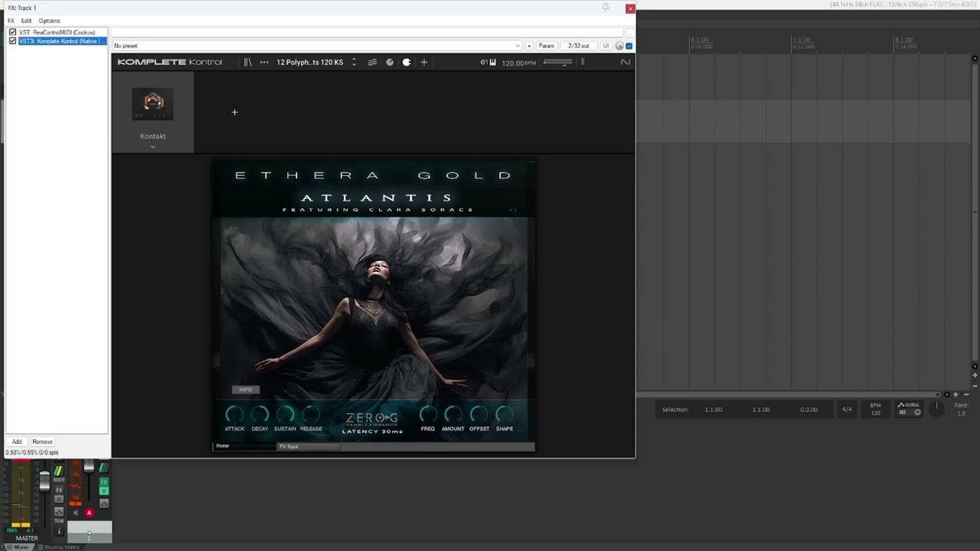
Task: Click track 1 green FX button
Action: tap(104, 482)
